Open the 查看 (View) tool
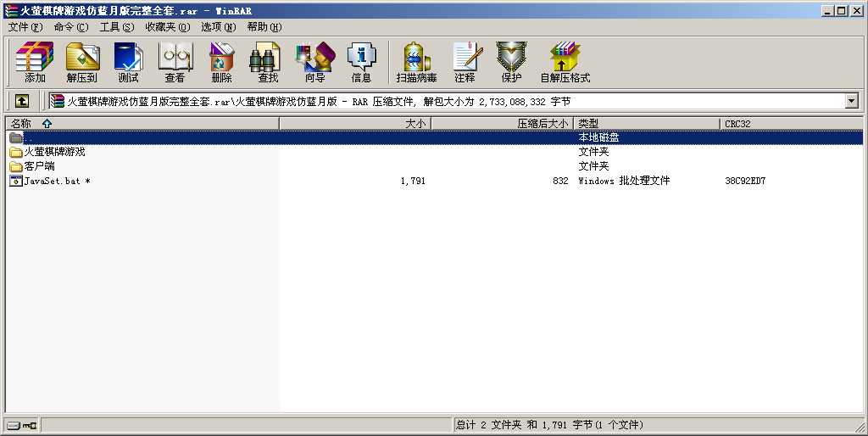The height and width of the screenshot is (436, 868). coord(175,62)
